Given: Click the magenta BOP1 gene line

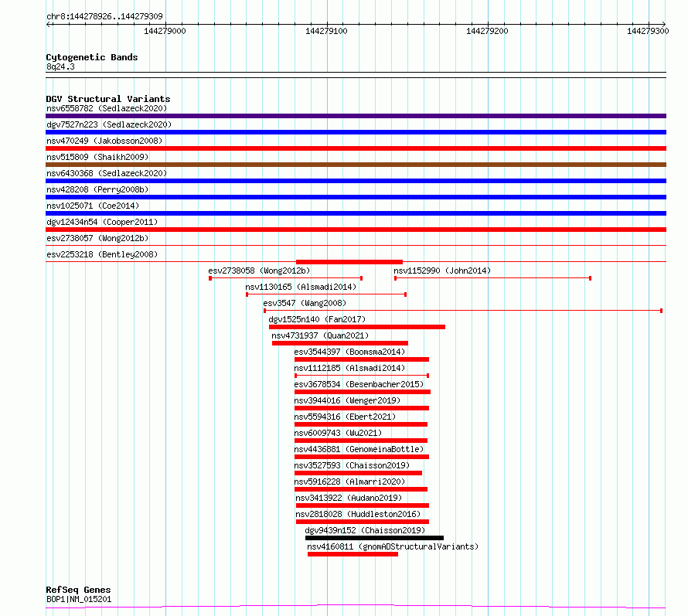Looking at the screenshot, I should [356, 607].
